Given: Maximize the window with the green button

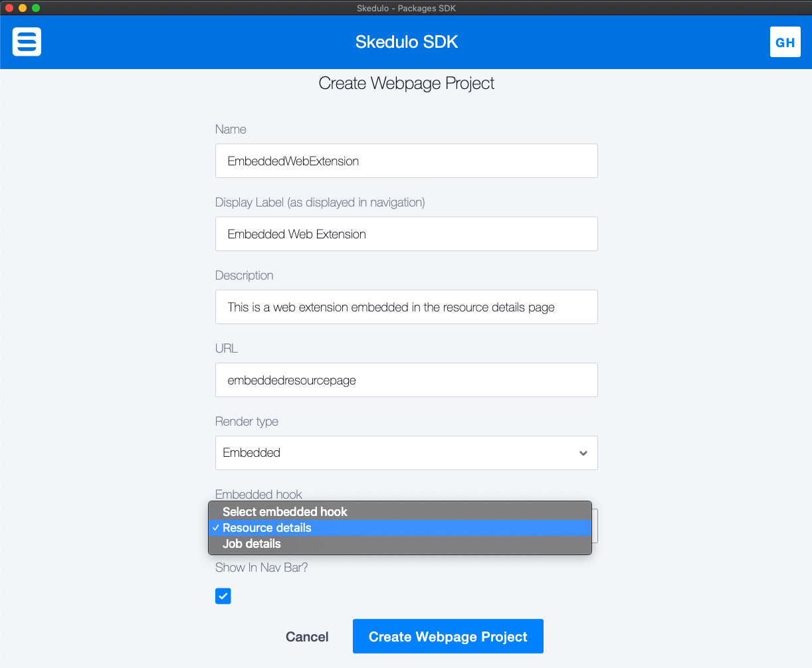Looking at the screenshot, I should [x=36, y=8].
